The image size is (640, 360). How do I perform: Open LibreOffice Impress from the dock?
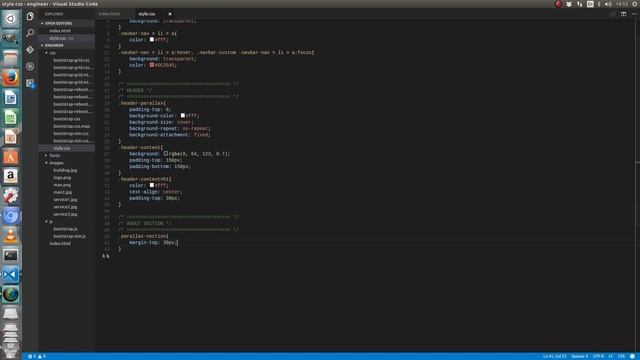pyautogui.click(x=11, y=137)
